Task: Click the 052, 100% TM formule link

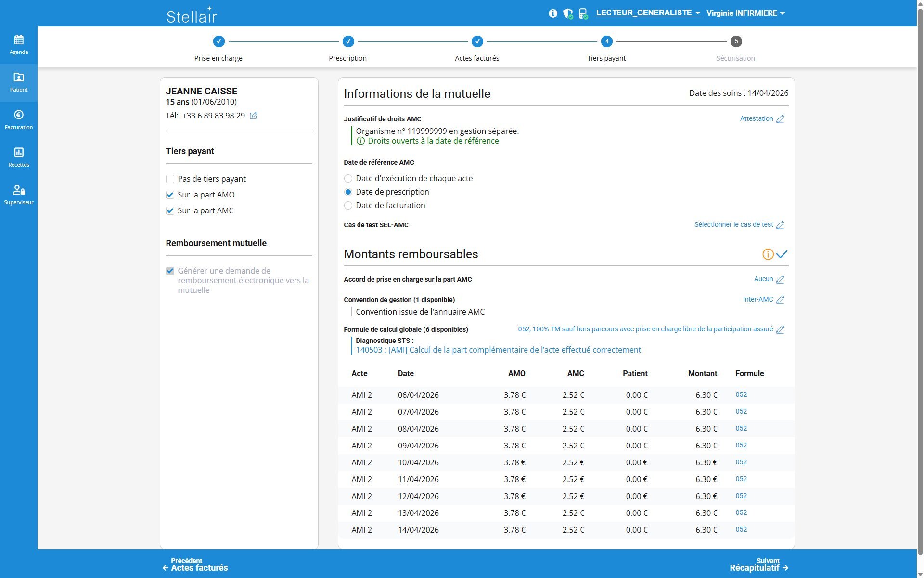Action: [x=645, y=329]
